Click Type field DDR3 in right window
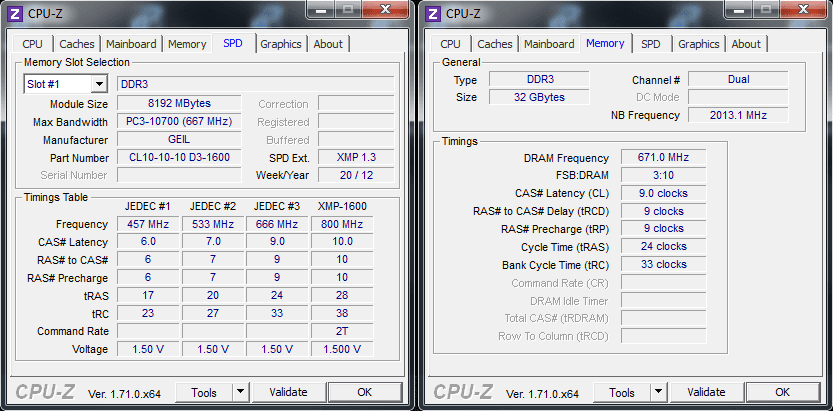Image resolution: width=833 pixels, height=411 pixels. 539,79
